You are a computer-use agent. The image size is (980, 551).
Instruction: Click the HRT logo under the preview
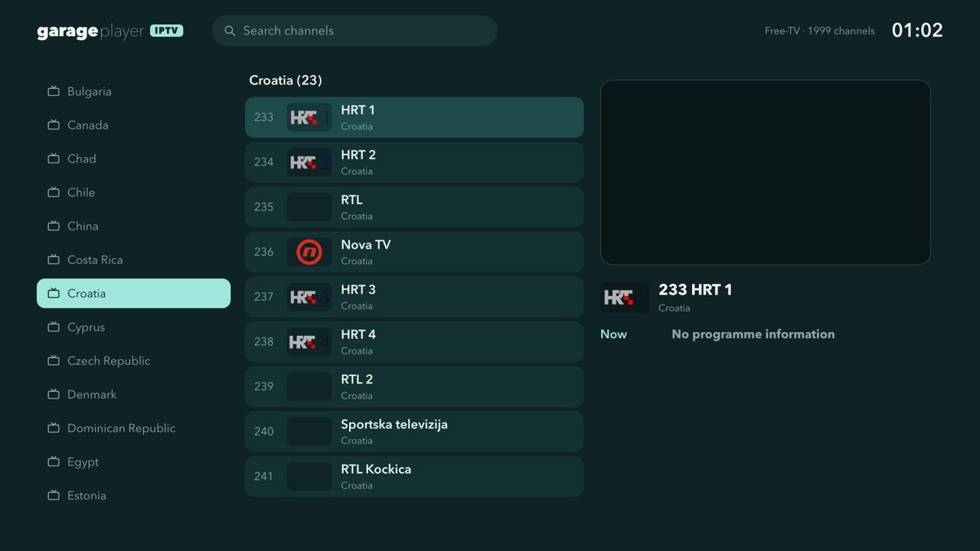click(625, 298)
